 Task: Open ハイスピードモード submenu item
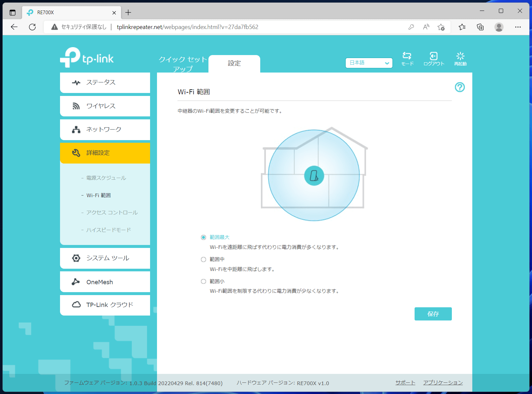(x=109, y=230)
